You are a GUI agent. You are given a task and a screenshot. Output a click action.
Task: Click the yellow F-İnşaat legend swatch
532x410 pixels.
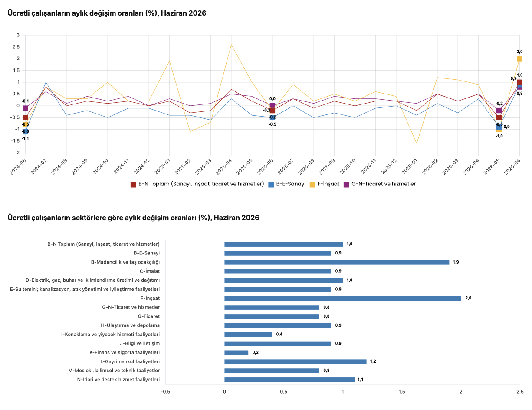coord(312,184)
